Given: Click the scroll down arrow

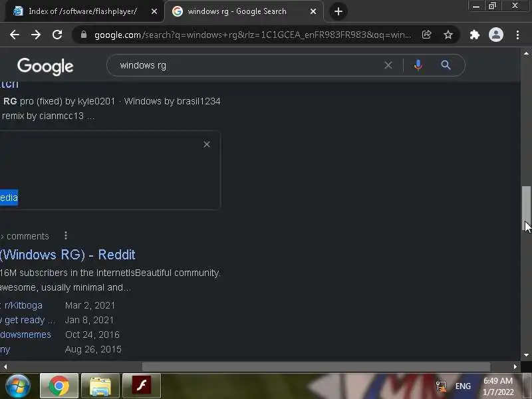Looking at the screenshot, I should pos(526,355).
